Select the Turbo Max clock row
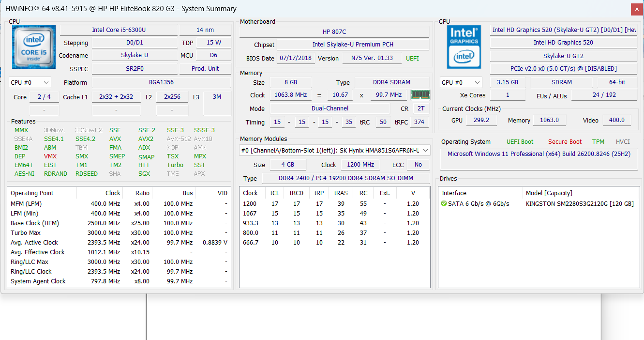644x340 pixels. pos(119,233)
